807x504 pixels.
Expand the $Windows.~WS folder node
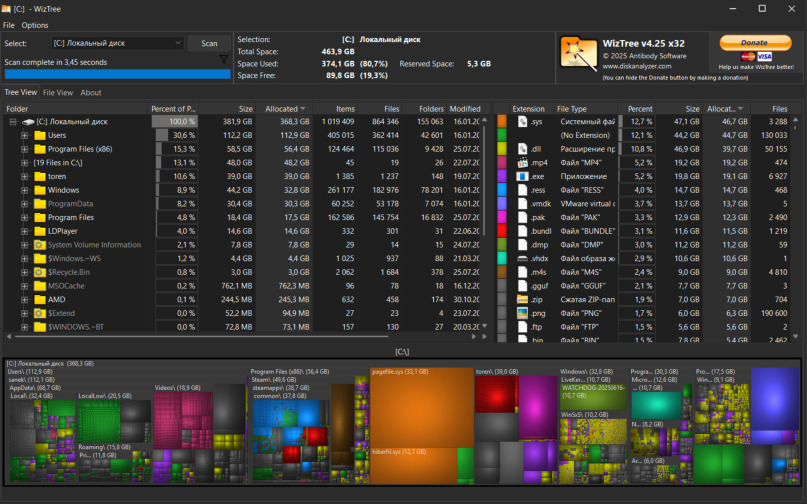[24, 258]
